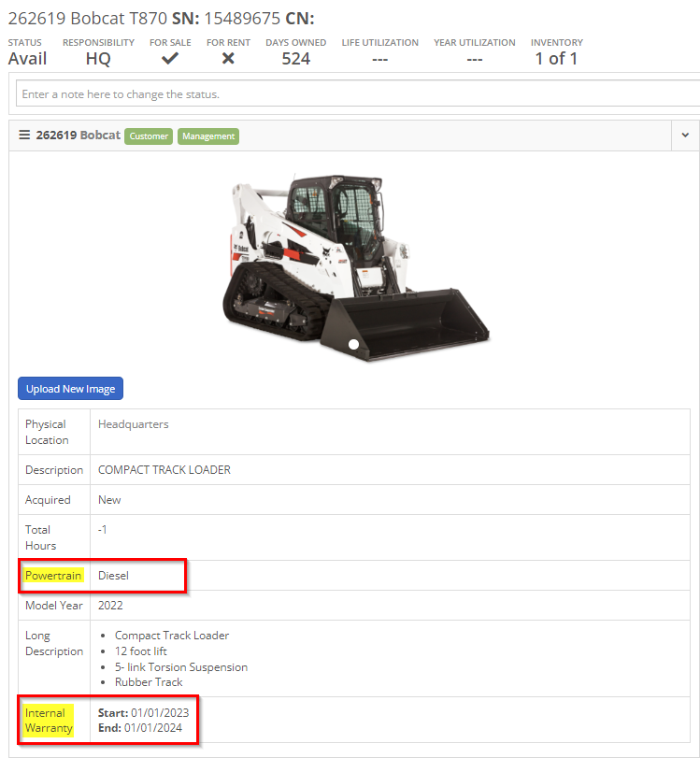Select the green Customer tag
The width and height of the screenshot is (700, 758).
coord(149,136)
